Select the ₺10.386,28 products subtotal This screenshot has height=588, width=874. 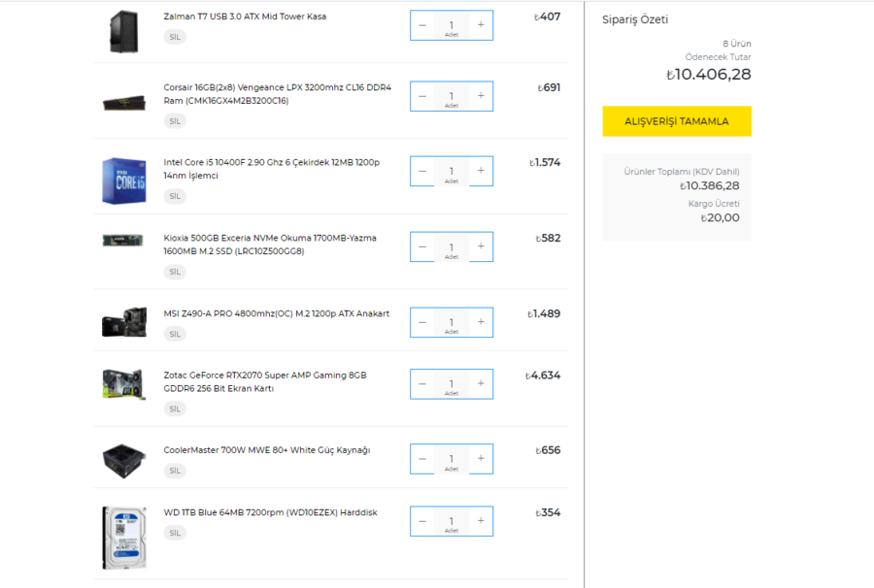(710, 186)
